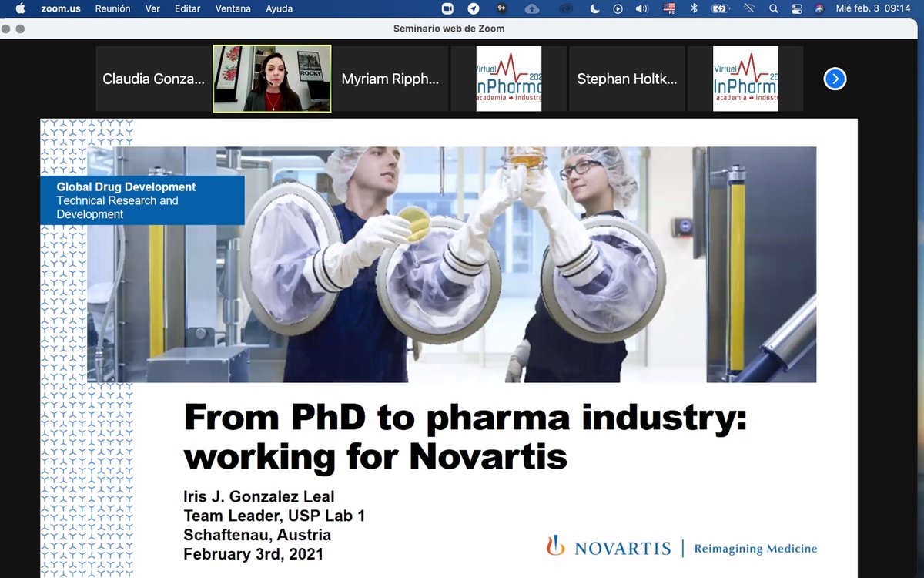
Task: Select the active speaker video thumbnail
Action: (272, 79)
